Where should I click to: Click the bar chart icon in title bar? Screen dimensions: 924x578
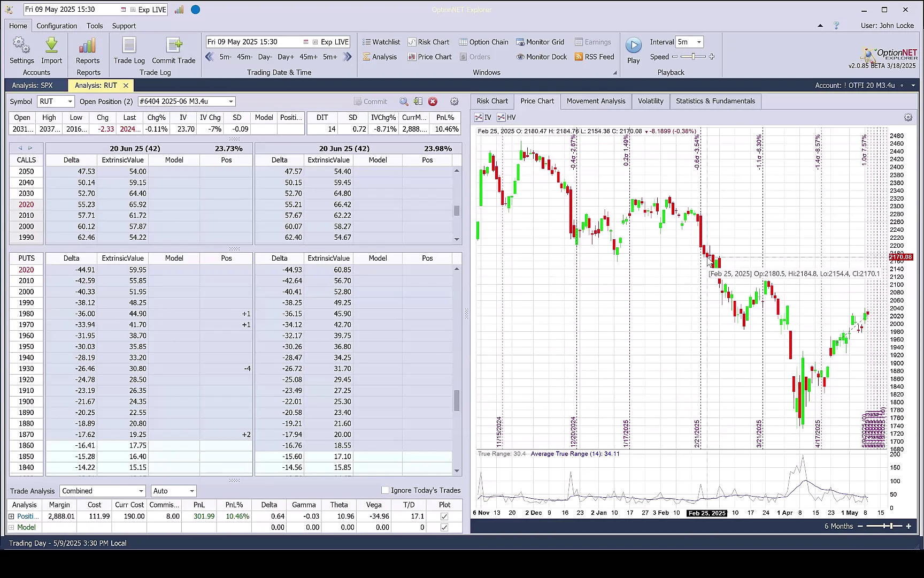tap(179, 10)
